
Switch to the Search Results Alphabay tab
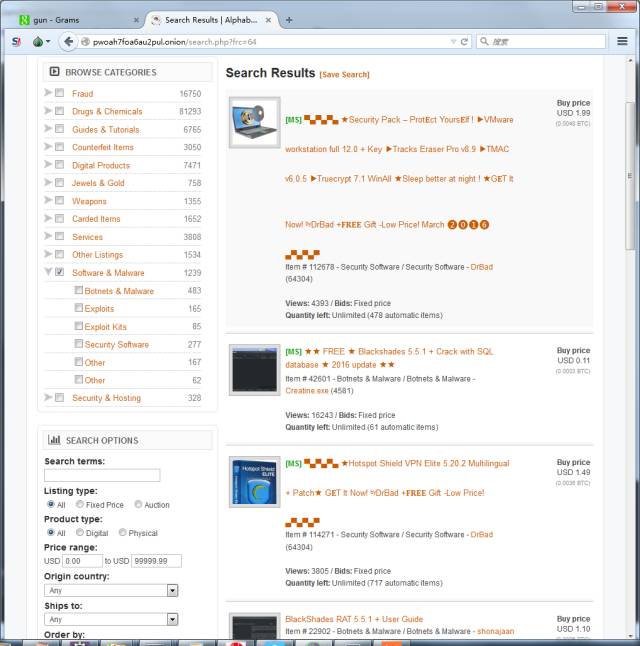pos(211,20)
